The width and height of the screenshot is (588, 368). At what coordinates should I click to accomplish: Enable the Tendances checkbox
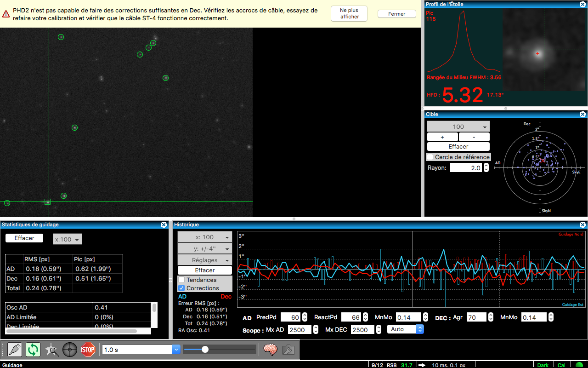pos(181,280)
